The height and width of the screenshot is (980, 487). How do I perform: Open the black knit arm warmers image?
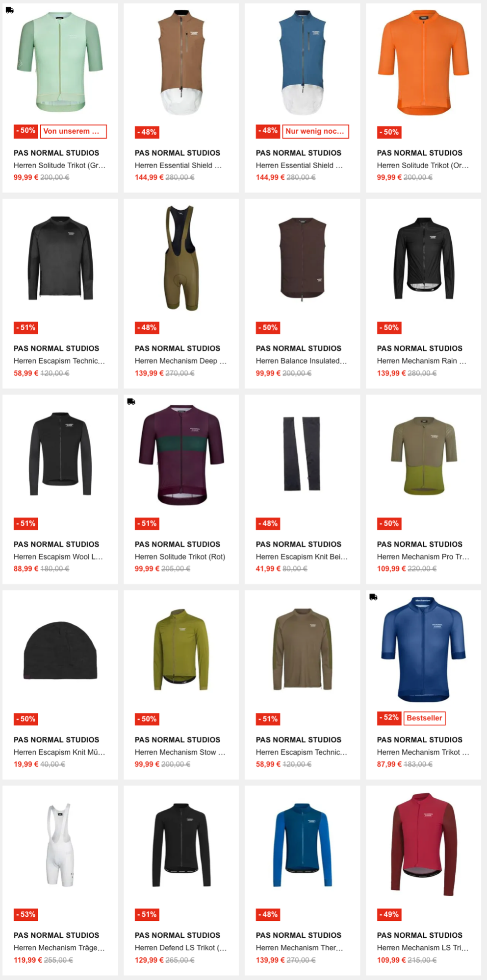pos(302,454)
